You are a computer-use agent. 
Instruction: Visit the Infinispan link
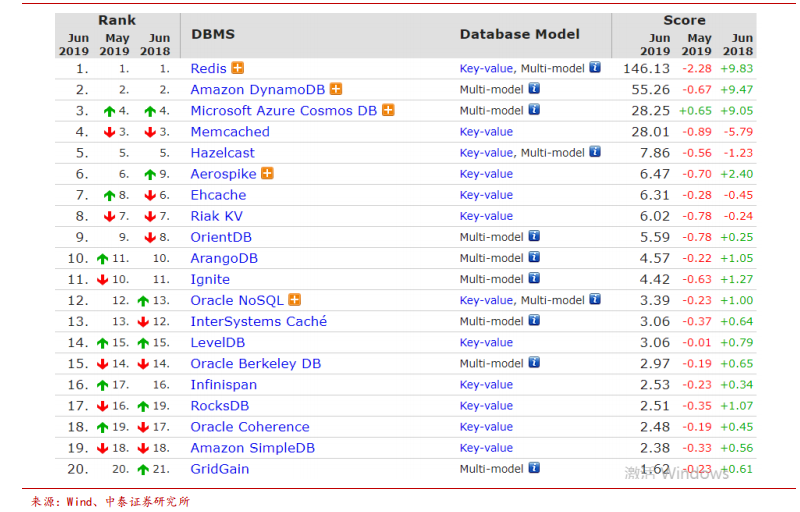pyautogui.click(x=223, y=385)
